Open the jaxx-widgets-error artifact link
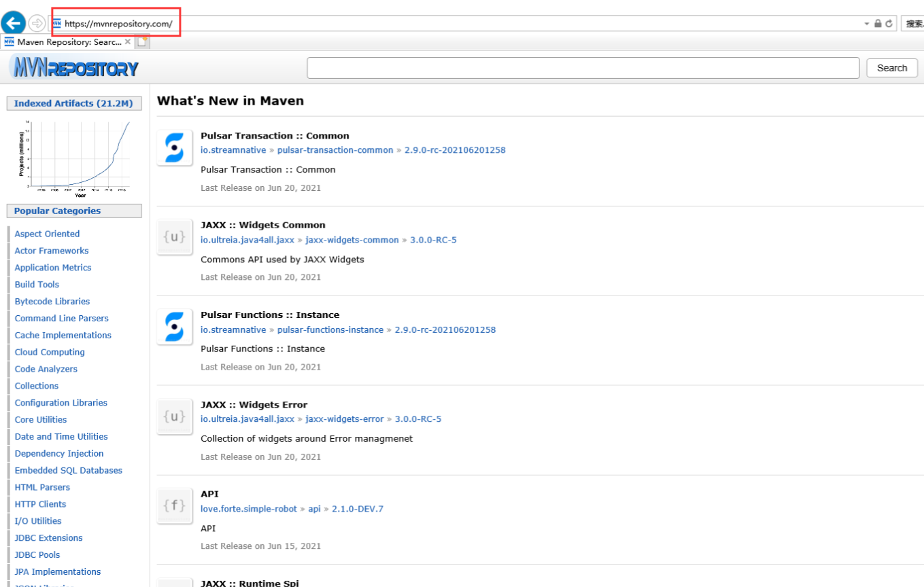Image resolution: width=924 pixels, height=587 pixels. tap(345, 419)
